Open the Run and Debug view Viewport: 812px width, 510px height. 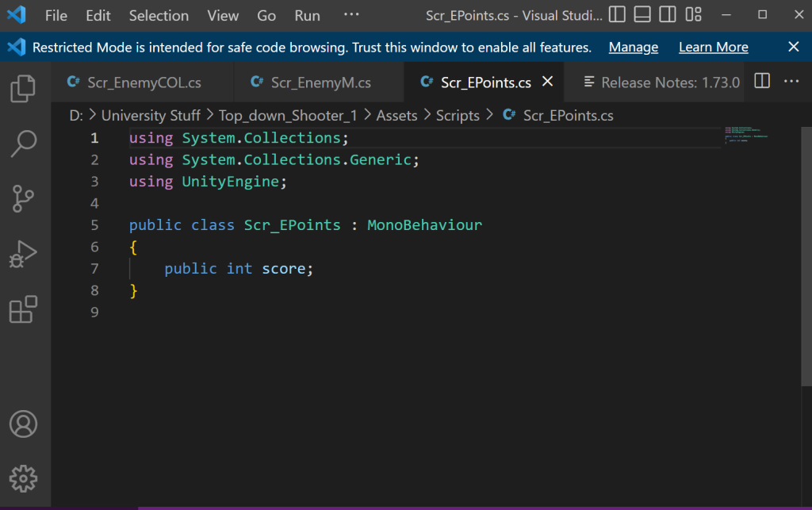pos(24,255)
